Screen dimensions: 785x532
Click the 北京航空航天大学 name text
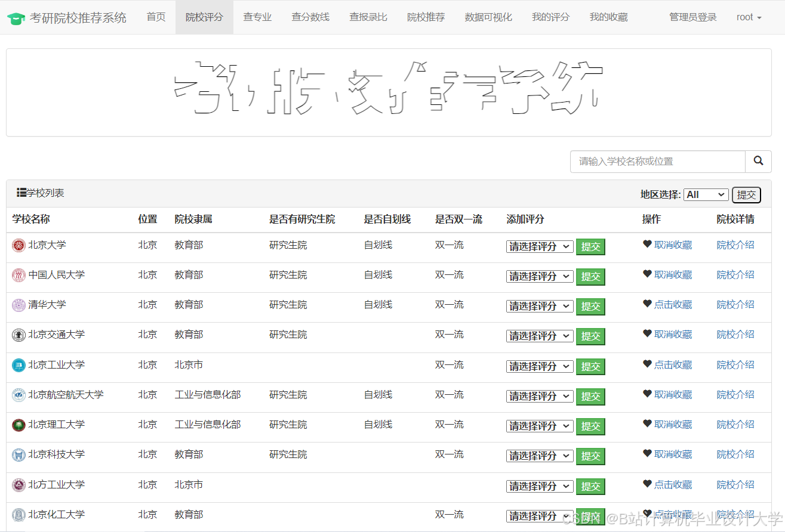pos(66,394)
